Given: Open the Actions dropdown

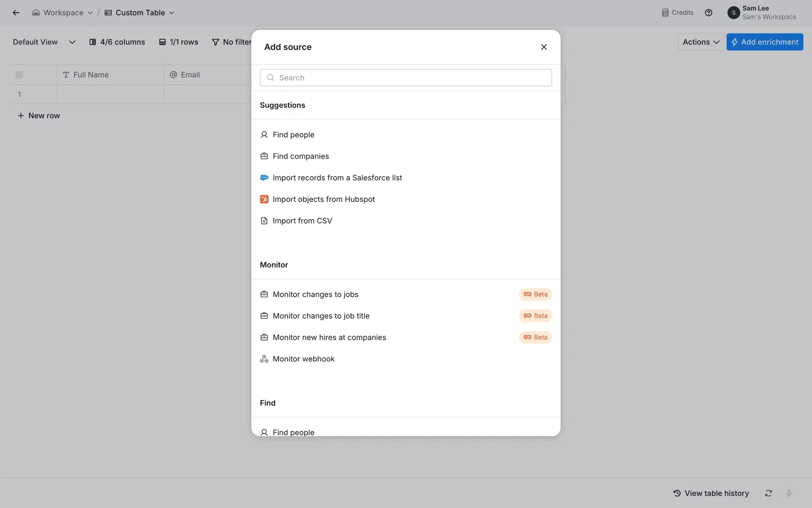Looking at the screenshot, I should 701,42.
